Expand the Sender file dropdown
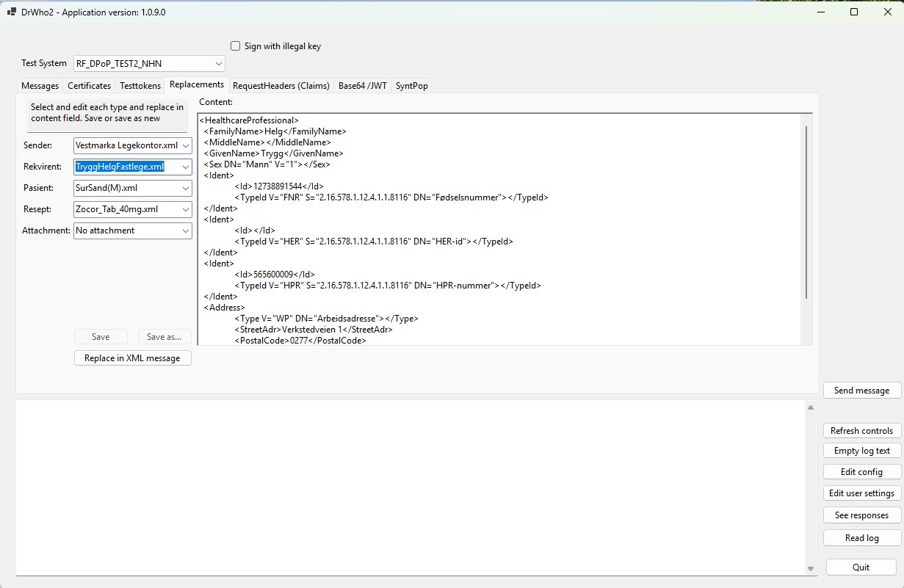This screenshot has height=588, width=904. 185,146
